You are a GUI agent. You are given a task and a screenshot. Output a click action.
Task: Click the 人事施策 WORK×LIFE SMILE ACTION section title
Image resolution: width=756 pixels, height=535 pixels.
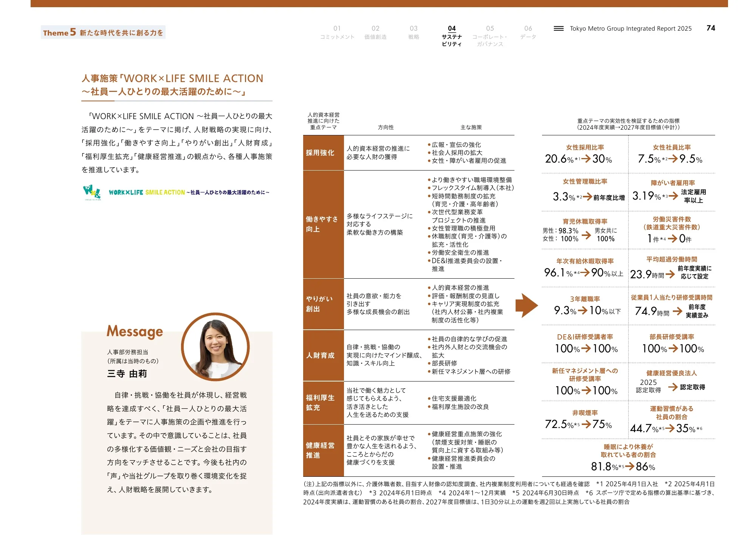point(172,85)
